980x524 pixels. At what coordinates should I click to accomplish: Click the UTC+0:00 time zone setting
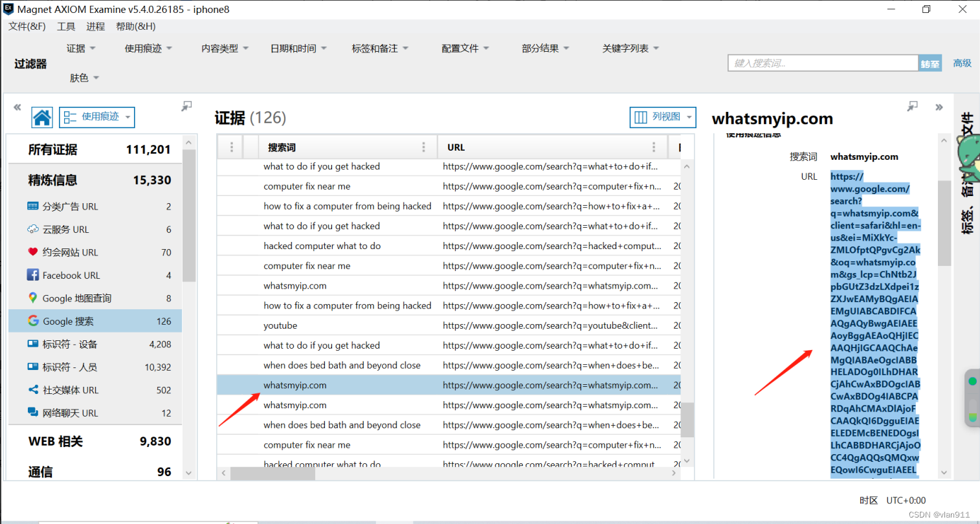pos(906,501)
